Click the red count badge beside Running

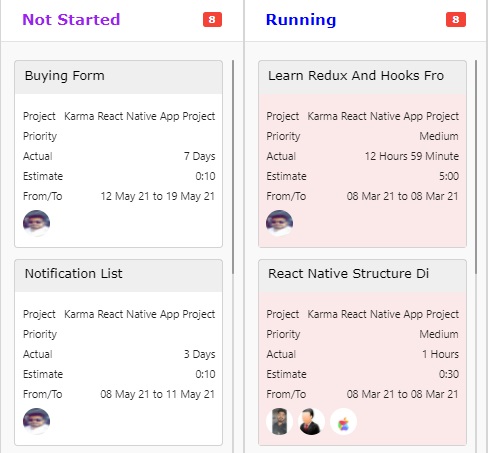tap(456, 20)
